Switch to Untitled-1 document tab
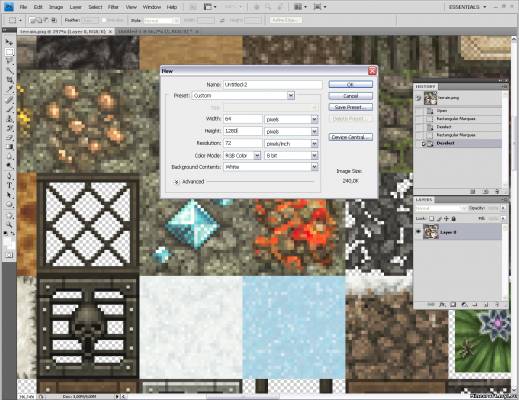 (x=158, y=31)
